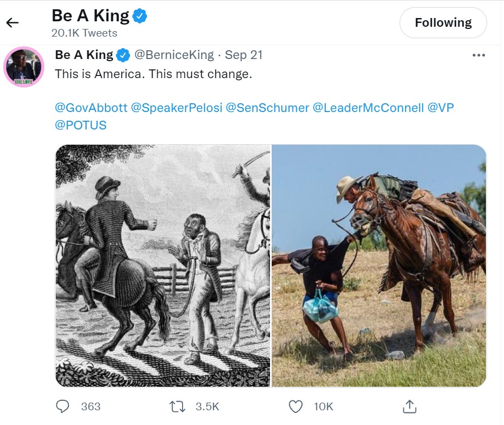
Task: Open the three-dot more options menu
Action: (x=478, y=55)
